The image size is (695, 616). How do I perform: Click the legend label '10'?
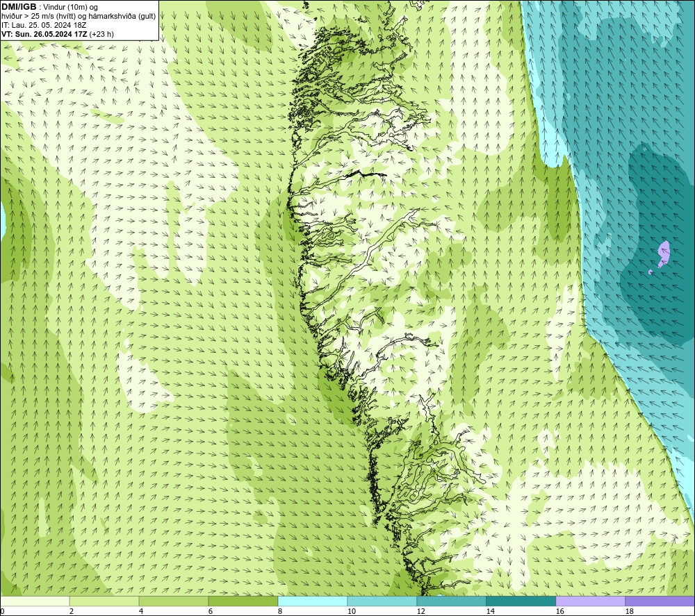(x=351, y=612)
